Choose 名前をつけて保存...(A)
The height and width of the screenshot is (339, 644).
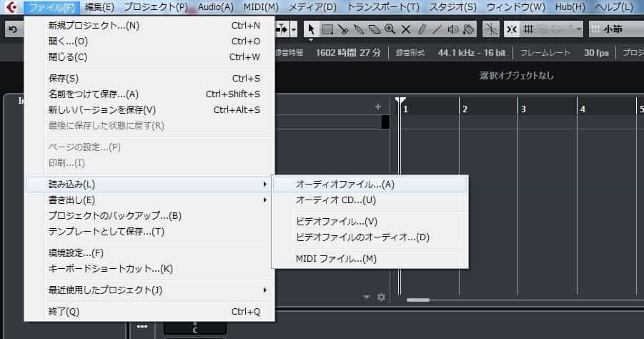[x=149, y=94]
